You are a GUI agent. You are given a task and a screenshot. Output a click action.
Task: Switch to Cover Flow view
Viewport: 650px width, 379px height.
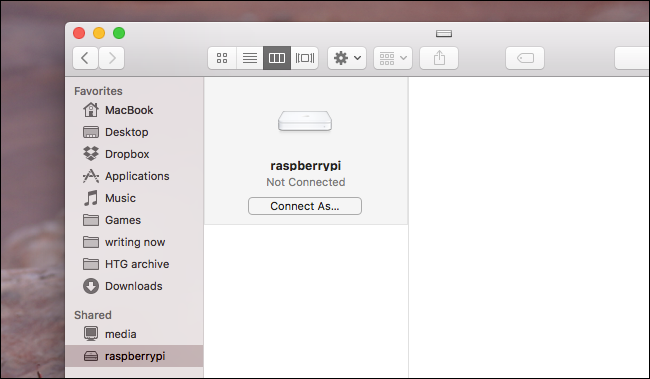pos(305,58)
